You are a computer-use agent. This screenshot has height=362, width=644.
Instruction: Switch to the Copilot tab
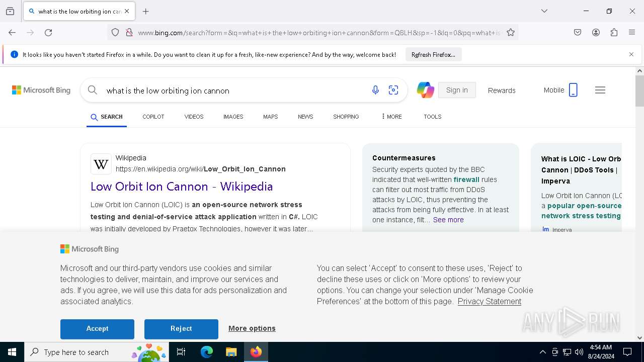tap(153, 117)
